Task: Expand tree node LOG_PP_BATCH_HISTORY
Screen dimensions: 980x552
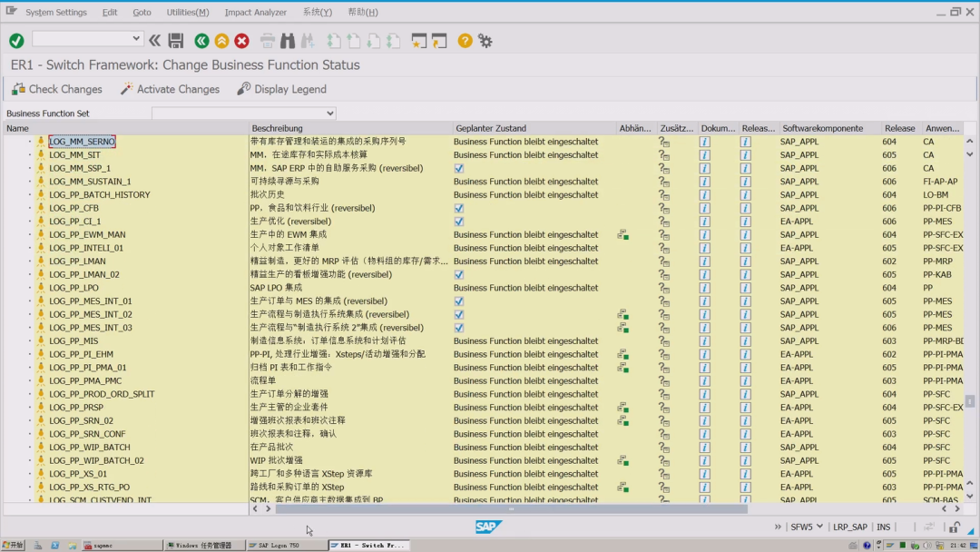Action: pos(29,195)
